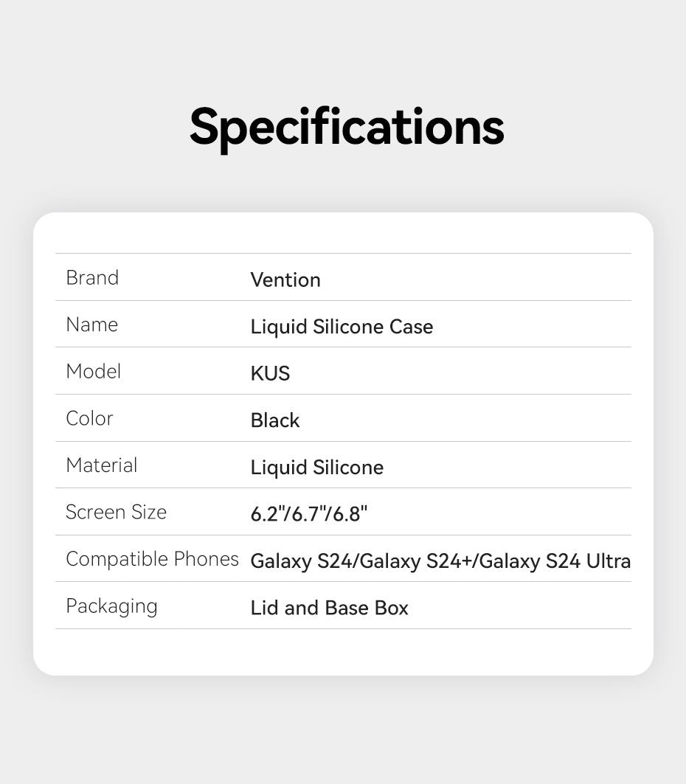Select the Material label
Viewport: 686px width, 784px height.
102,465
